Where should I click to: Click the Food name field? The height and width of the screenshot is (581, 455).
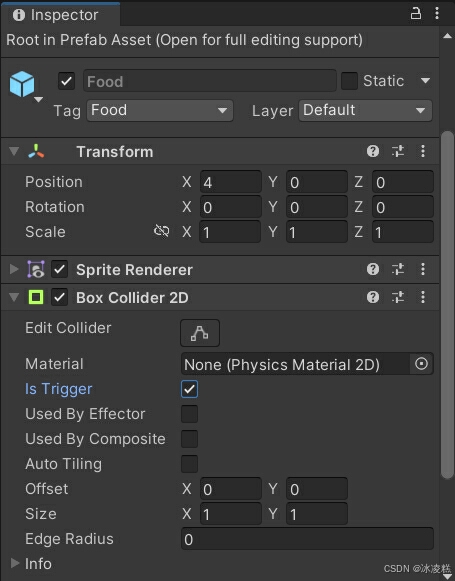pos(210,81)
